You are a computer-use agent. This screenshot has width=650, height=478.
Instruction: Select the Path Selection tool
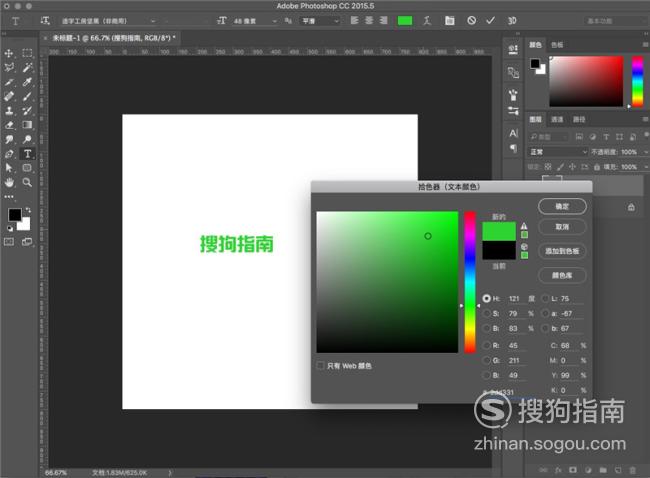(9, 168)
